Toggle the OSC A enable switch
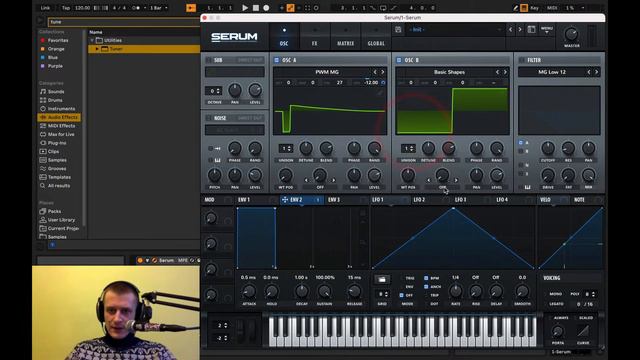This screenshot has height=360, width=640. coord(276,60)
